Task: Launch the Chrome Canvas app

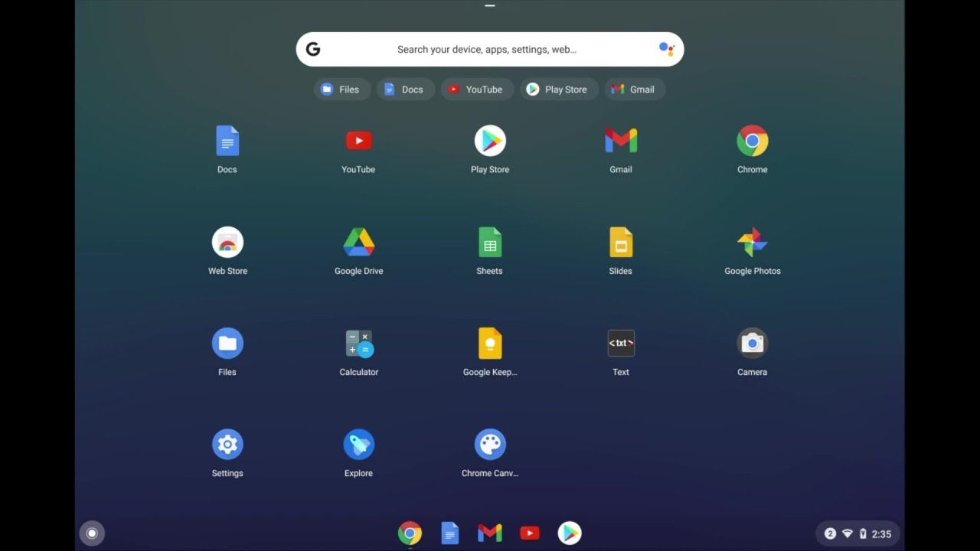Action: pos(490,445)
